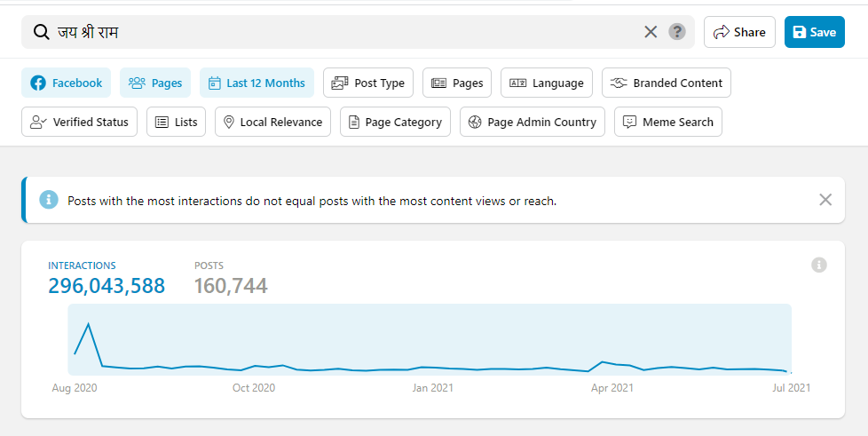This screenshot has width=868, height=436.
Task: Select the Local Relevance filter
Action: click(x=272, y=122)
